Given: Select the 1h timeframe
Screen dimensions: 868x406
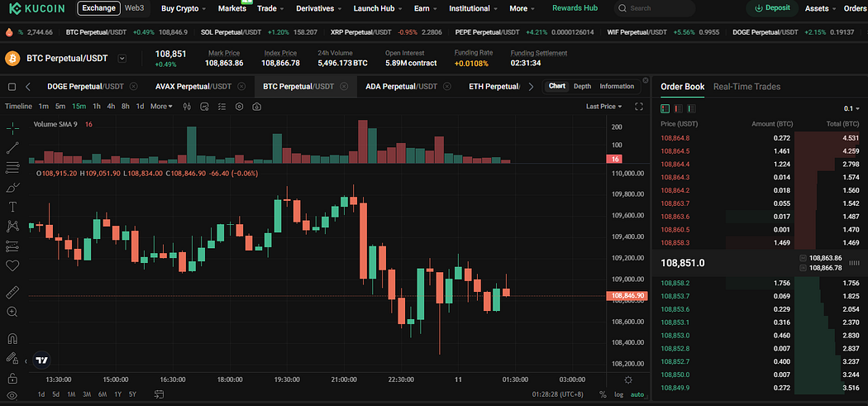Looking at the screenshot, I should (x=97, y=107).
